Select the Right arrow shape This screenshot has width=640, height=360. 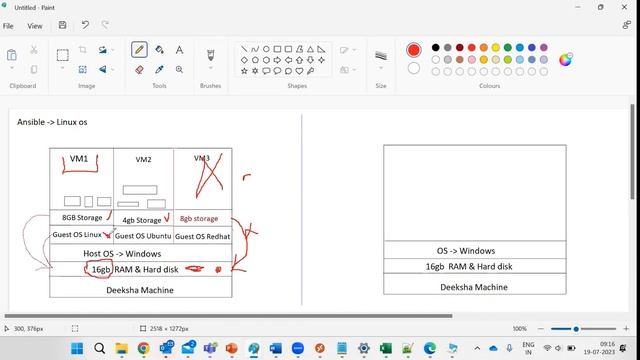click(277, 60)
